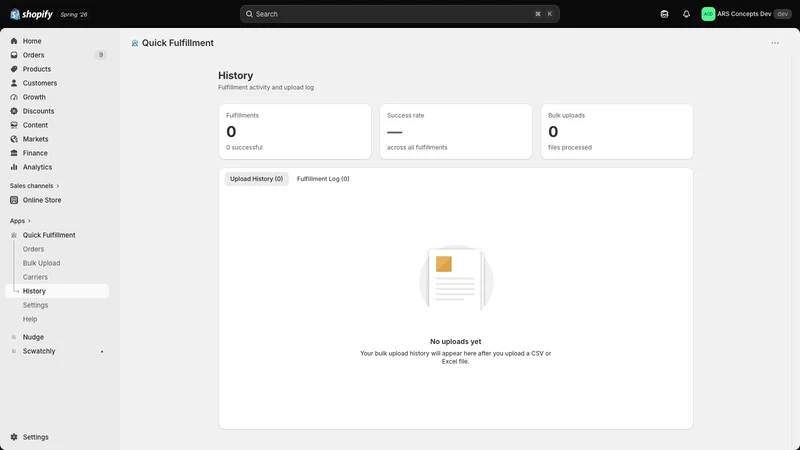Open the Markets page
The image size is (800, 450).
[x=35, y=139]
